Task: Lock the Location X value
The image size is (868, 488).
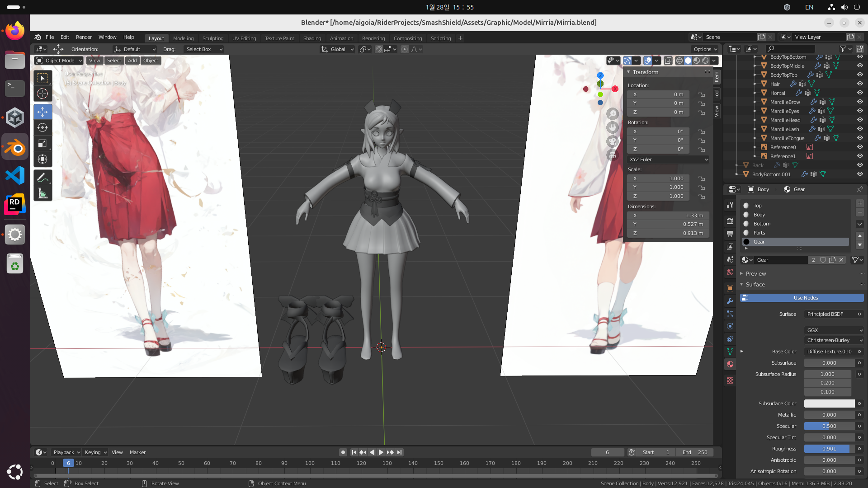Action: pos(701,94)
